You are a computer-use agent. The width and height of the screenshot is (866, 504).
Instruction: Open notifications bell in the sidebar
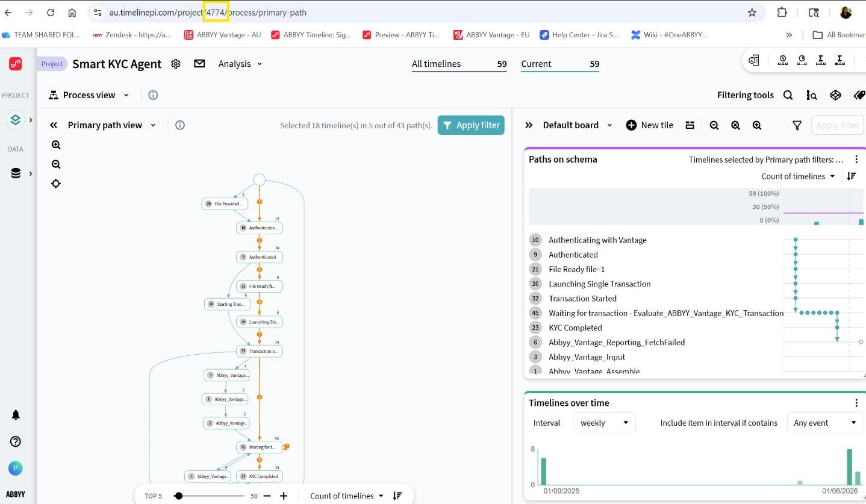pos(16,415)
